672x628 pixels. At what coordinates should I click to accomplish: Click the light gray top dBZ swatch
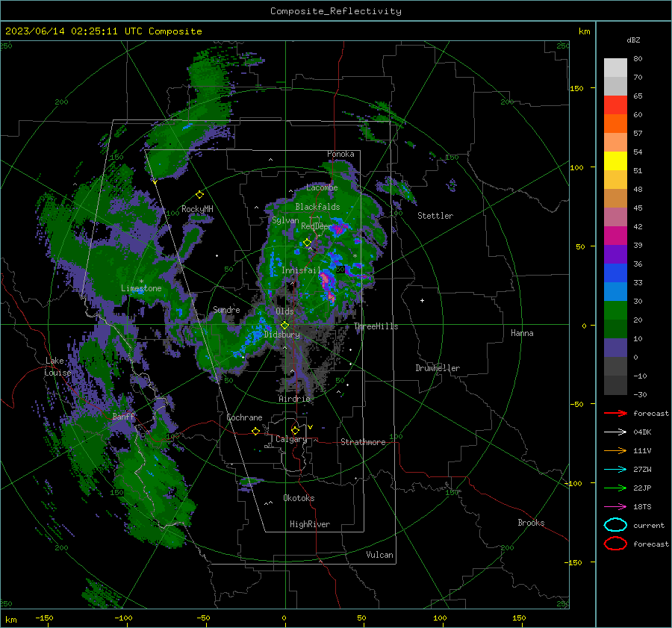point(615,67)
